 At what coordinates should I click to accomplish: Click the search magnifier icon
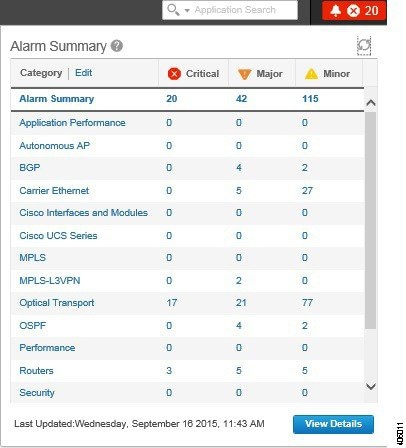[173, 10]
